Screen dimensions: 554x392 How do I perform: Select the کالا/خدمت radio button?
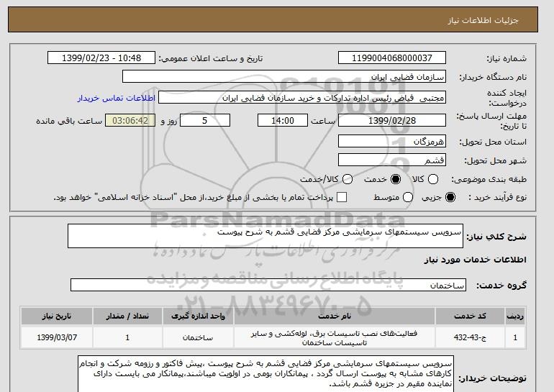click(x=348, y=179)
